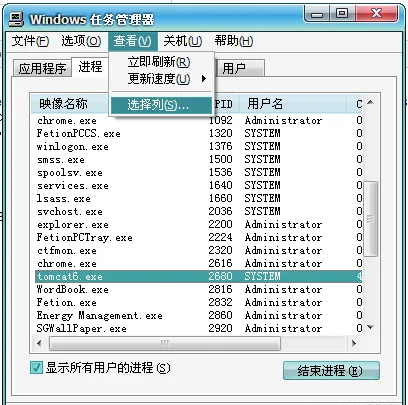Open the 文件 menu
This screenshot has height=405, width=408.
tap(30, 41)
